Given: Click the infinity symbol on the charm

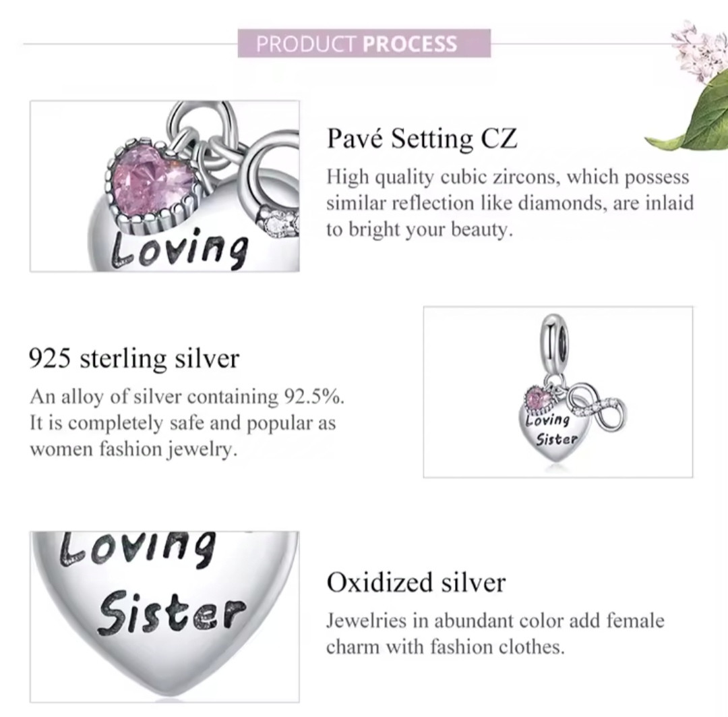Looking at the screenshot, I should [597, 405].
